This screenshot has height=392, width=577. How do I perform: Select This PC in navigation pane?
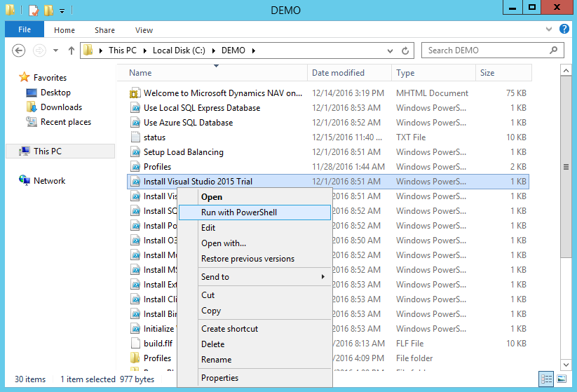click(47, 151)
